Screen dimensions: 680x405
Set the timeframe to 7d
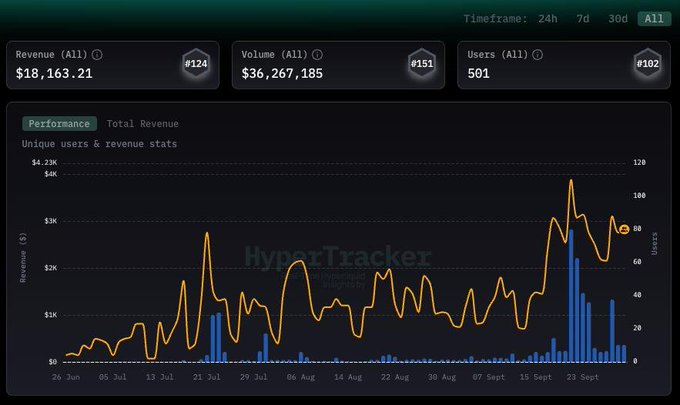(583, 19)
